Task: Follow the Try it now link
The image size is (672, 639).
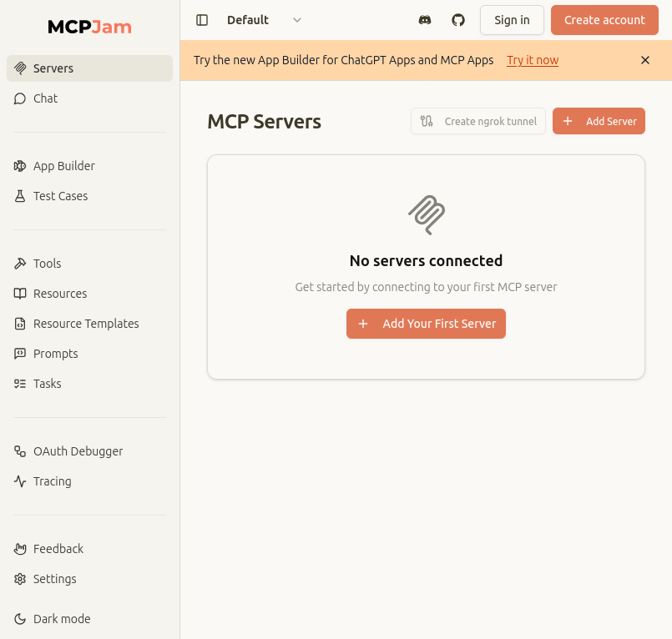Action: coord(533,60)
